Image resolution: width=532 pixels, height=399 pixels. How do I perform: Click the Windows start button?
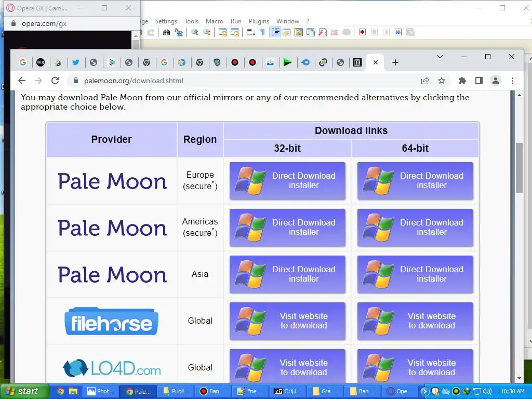click(x=24, y=392)
